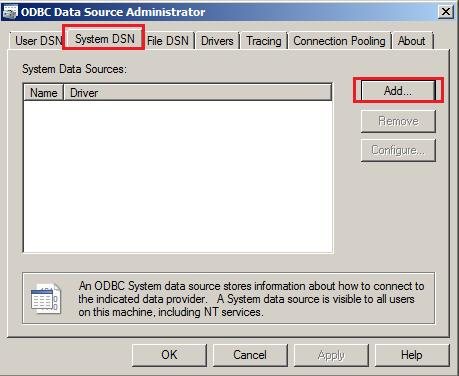This screenshot has height=376, width=459.
Task: Click the Apply button
Action: click(331, 355)
